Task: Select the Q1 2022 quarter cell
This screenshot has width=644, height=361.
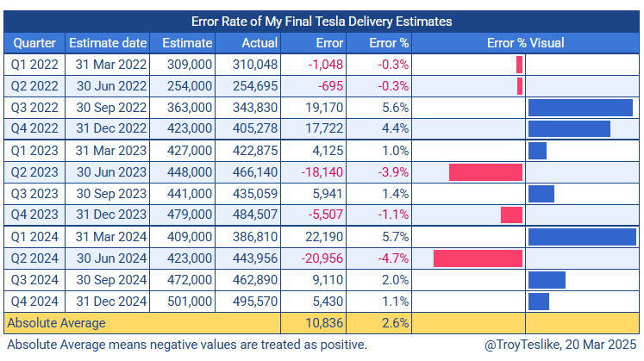Action: pyautogui.click(x=34, y=64)
